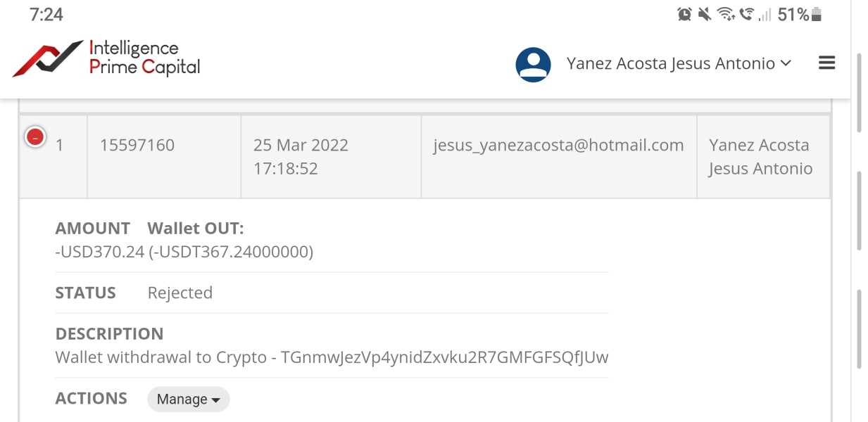This screenshot has width=868, height=422.
Task: Click the Intelligence Prime Capital logo
Action: (106, 58)
